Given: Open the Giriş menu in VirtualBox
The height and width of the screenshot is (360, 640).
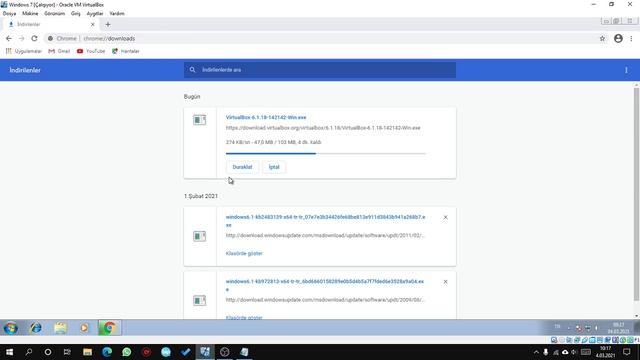Looking at the screenshot, I should [76, 13].
